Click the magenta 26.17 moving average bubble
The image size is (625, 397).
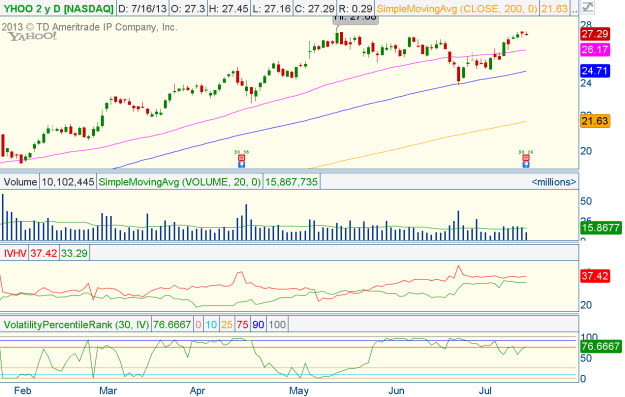(595, 49)
